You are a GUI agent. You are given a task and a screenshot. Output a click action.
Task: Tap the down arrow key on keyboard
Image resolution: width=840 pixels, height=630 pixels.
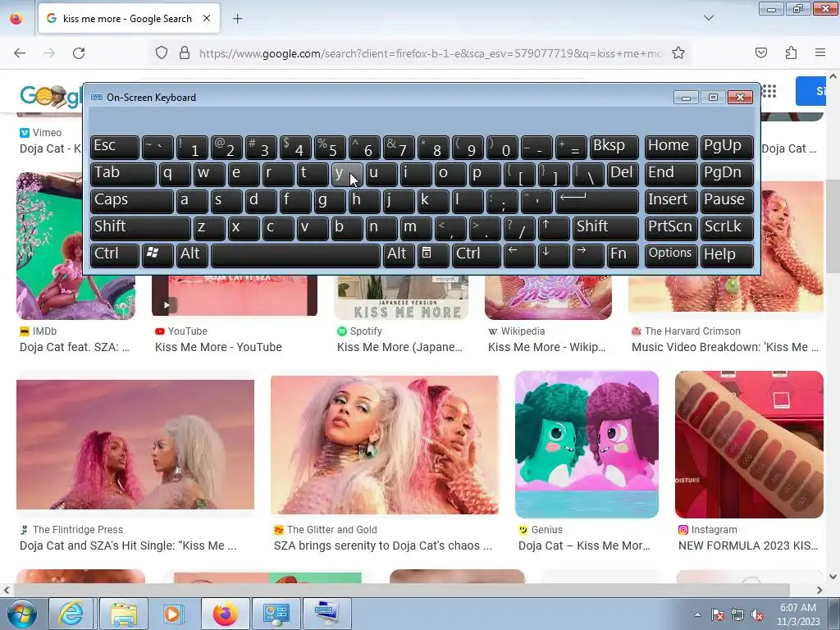[553, 254]
